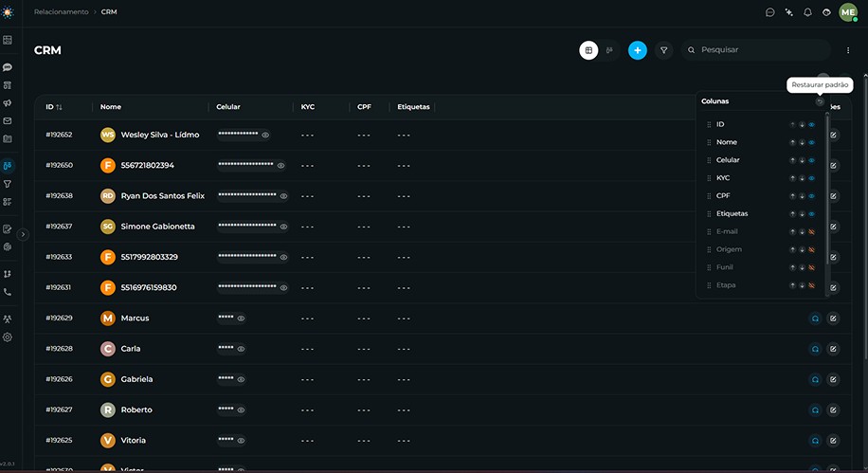This screenshot has width=868, height=473.
Task: Open the three-dot options menu beside search
Action: 848,50
